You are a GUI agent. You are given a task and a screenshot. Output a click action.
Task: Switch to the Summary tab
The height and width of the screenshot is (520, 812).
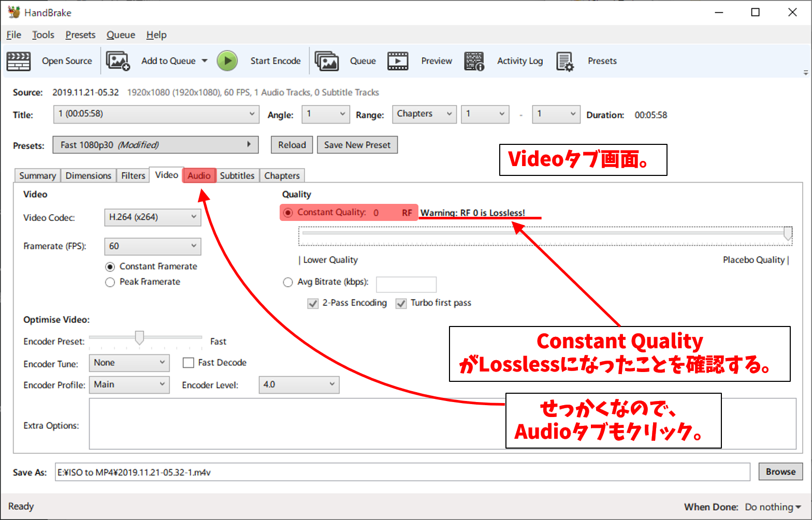[37, 175]
